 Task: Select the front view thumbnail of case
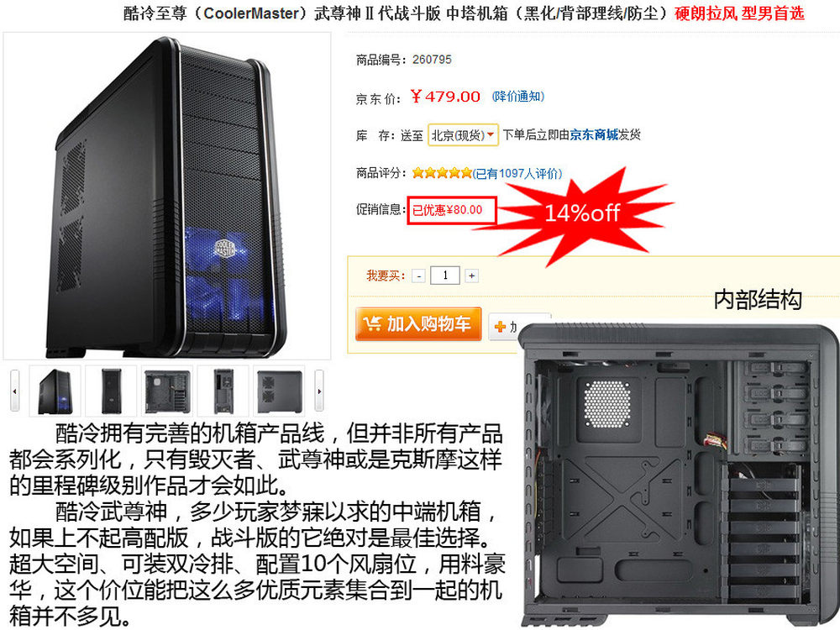[x=112, y=391]
